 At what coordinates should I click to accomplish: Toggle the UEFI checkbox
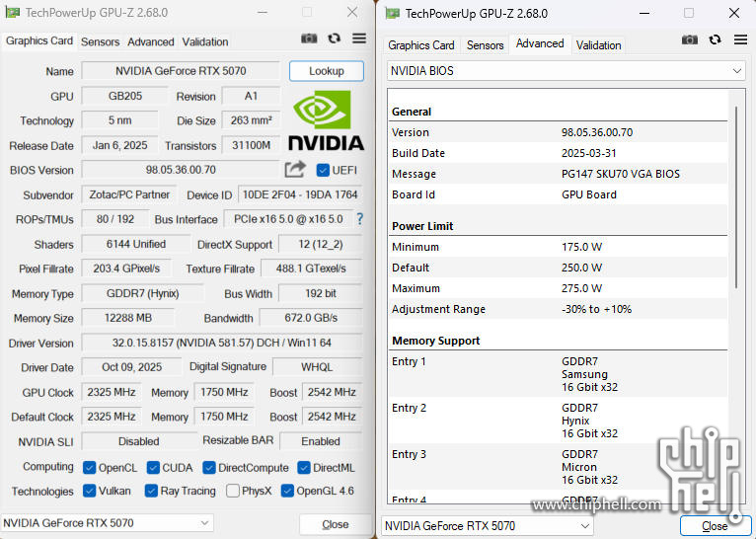(322, 170)
